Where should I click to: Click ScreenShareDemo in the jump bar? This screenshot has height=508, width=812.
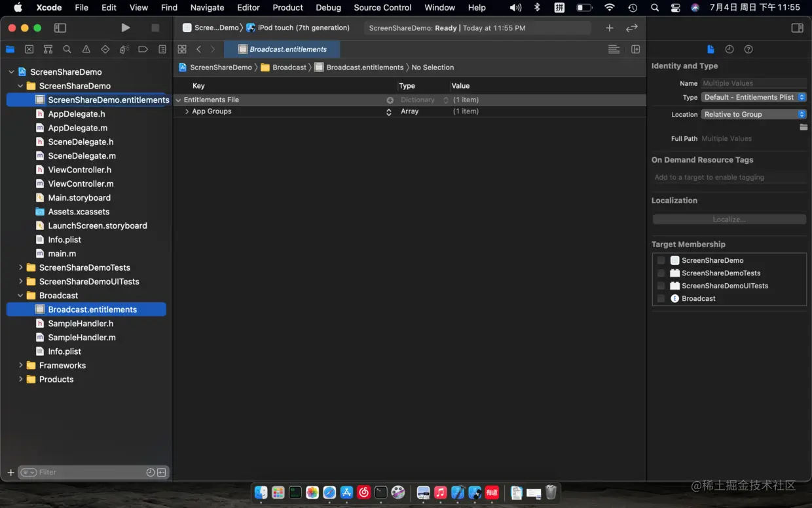[215, 68]
